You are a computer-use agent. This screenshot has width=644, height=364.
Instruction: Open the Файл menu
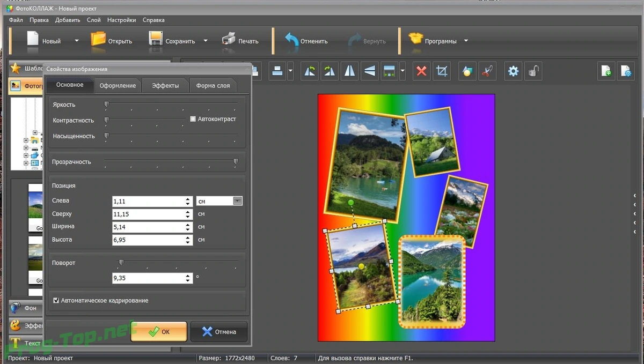click(x=16, y=20)
